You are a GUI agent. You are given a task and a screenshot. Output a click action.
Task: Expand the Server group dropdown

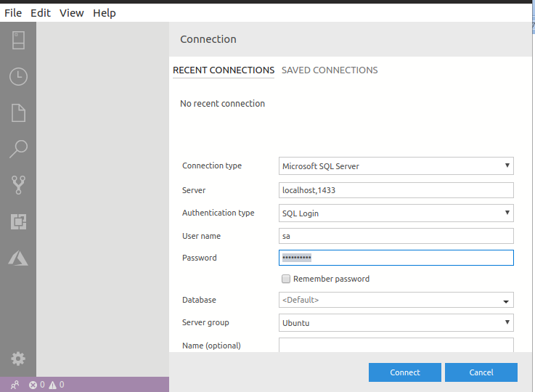point(396,323)
